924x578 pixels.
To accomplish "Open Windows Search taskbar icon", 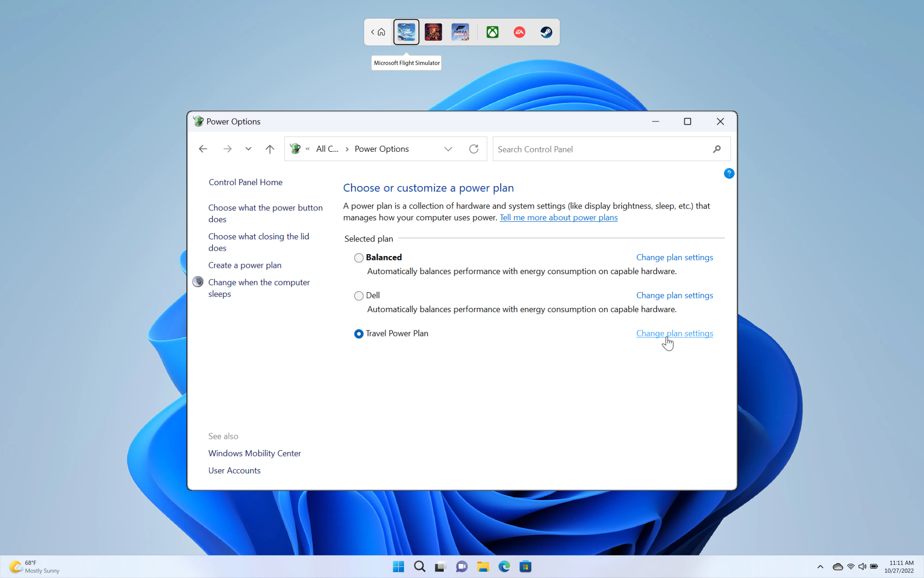I will pyautogui.click(x=419, y=567).
